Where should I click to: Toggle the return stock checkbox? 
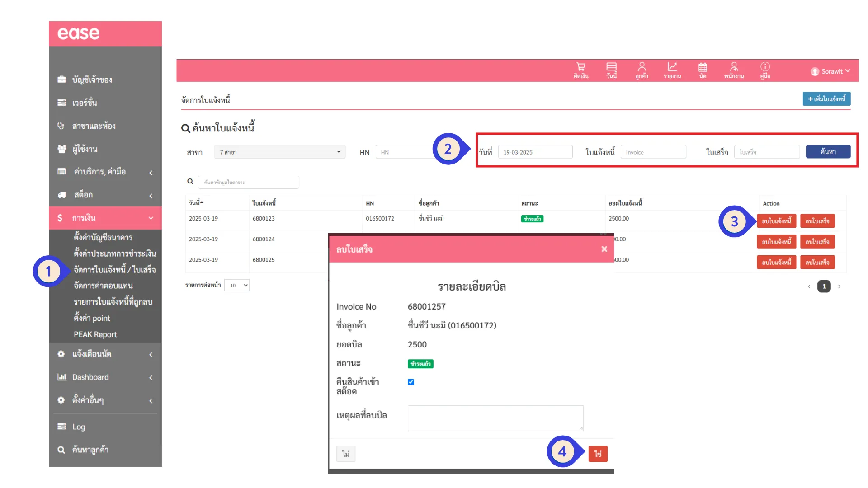(x=411, y=382)
